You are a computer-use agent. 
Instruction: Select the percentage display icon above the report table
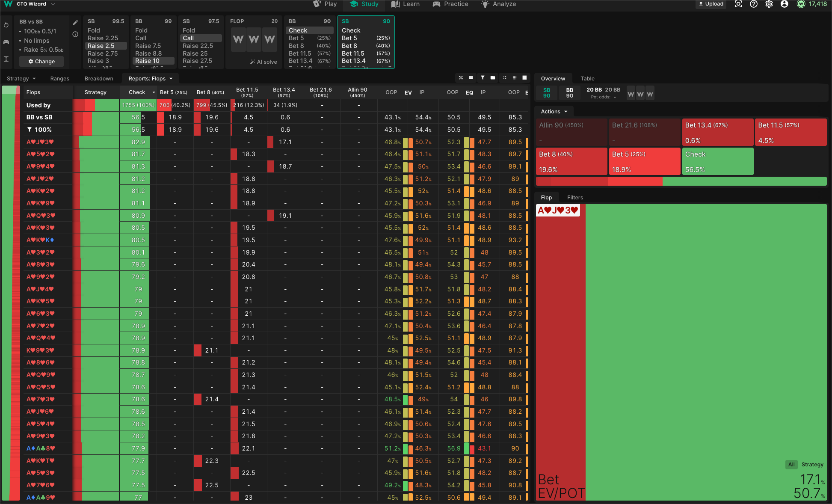click(x=461, y=78)
